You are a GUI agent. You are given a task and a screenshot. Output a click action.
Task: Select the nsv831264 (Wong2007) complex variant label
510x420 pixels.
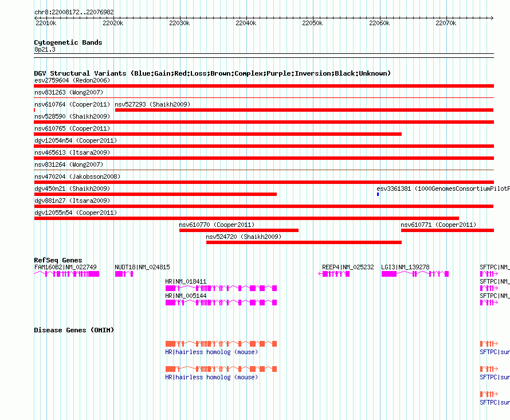tap(69, 164)
